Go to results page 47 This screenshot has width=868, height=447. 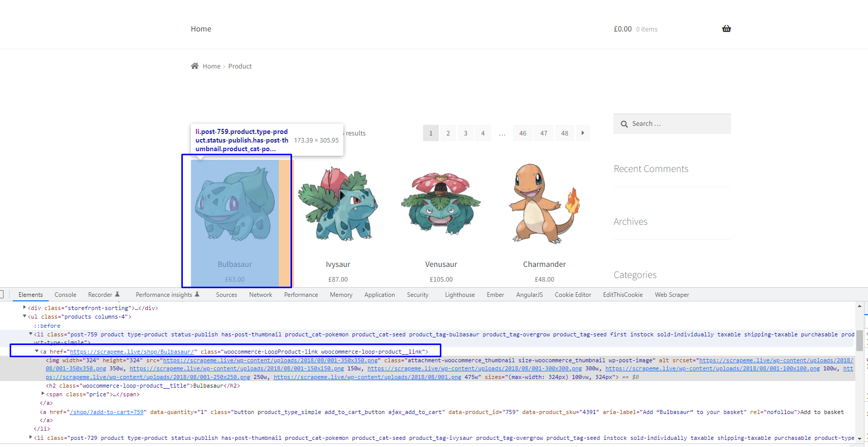[544, 133]
